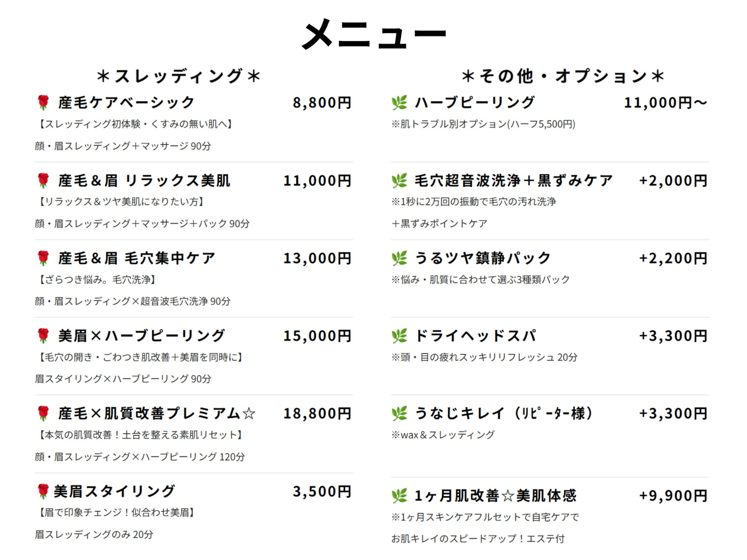Click the rose icon beside 産毛＆眉 リラックス美肌
This screenshot has height=560, width=747.
coord(44,181)
